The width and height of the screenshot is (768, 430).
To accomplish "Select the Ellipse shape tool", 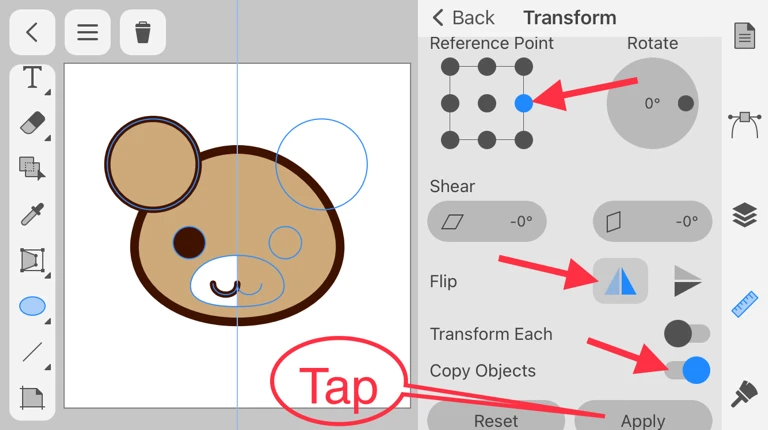I will (32, 306).
